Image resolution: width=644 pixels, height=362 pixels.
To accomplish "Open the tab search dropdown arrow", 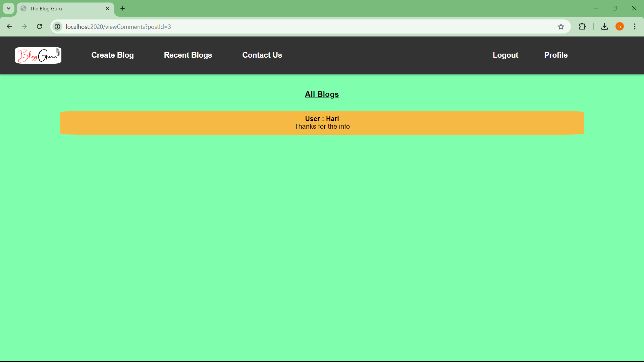I will coord(9,8).
